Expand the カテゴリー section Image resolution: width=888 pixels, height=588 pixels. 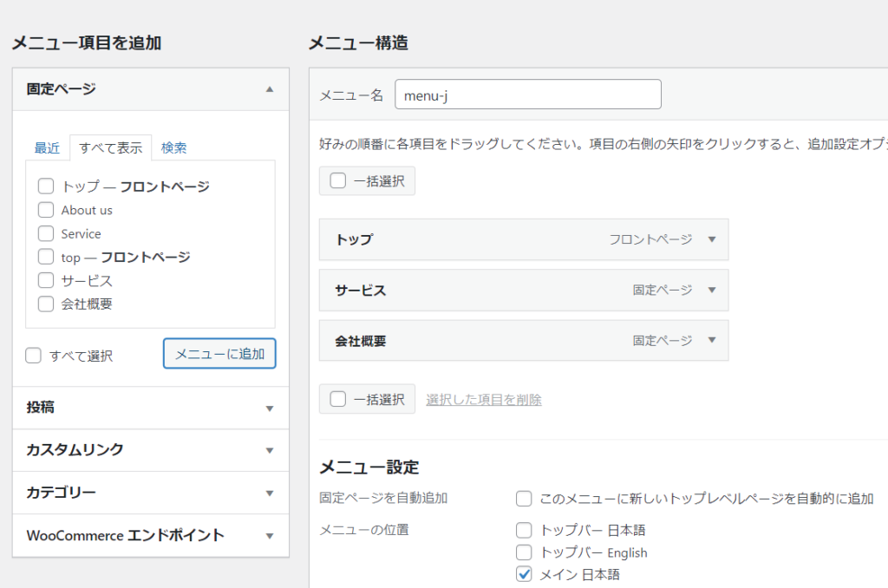click(270, 493)
